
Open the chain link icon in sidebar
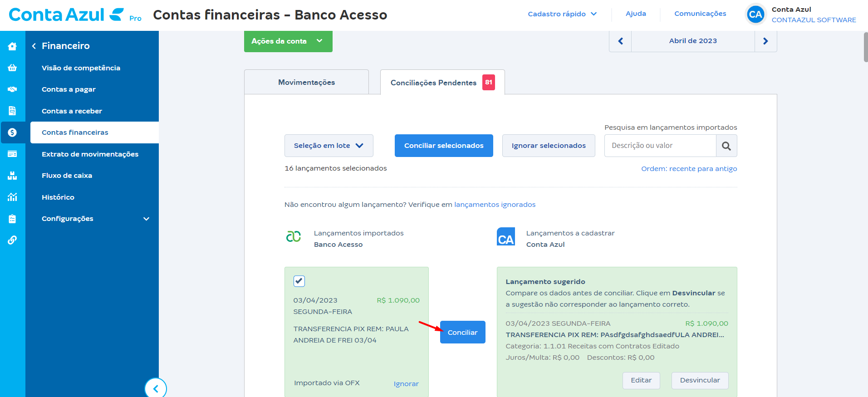(x=12, y=240)
